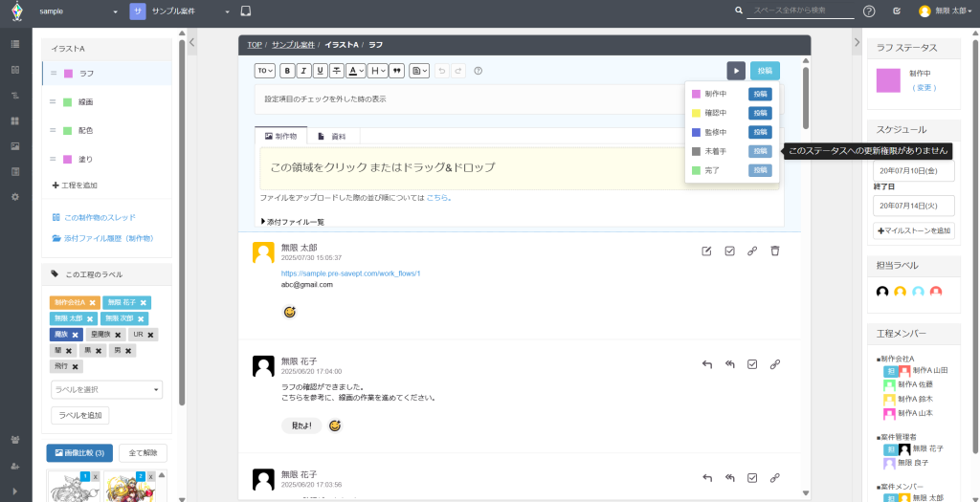This screenshot has height=502, width=980.
Task: Switch to the 資料 tab
Action: pyautogui.click(x=331, y=137)
